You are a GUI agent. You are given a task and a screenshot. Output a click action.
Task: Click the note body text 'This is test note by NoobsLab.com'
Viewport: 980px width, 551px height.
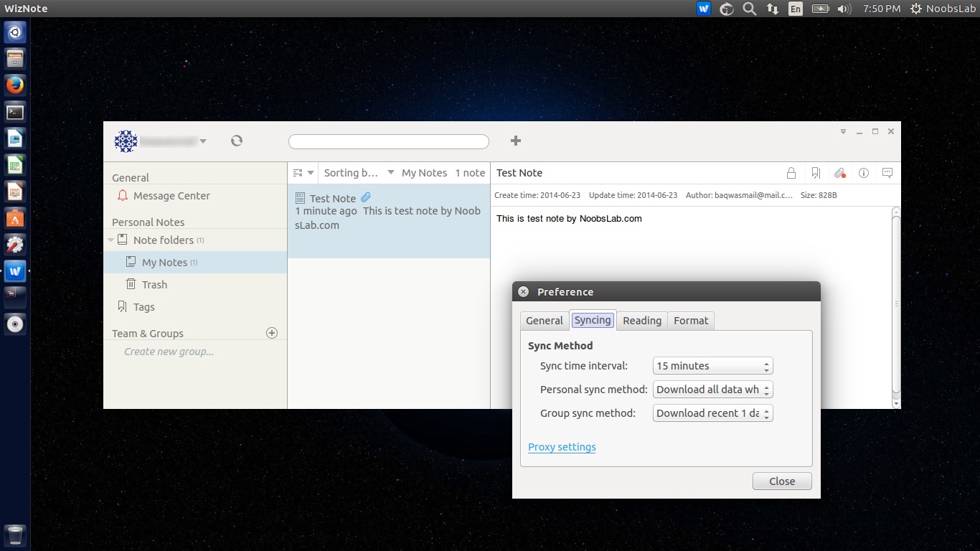tap(569, 218)
